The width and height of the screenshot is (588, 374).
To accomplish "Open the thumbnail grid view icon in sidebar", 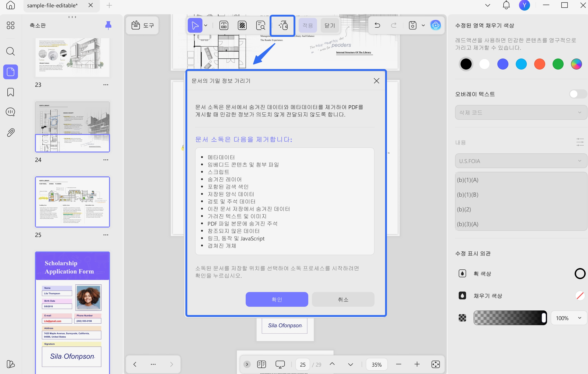I will pyautogui.click(x=11, y=25).
